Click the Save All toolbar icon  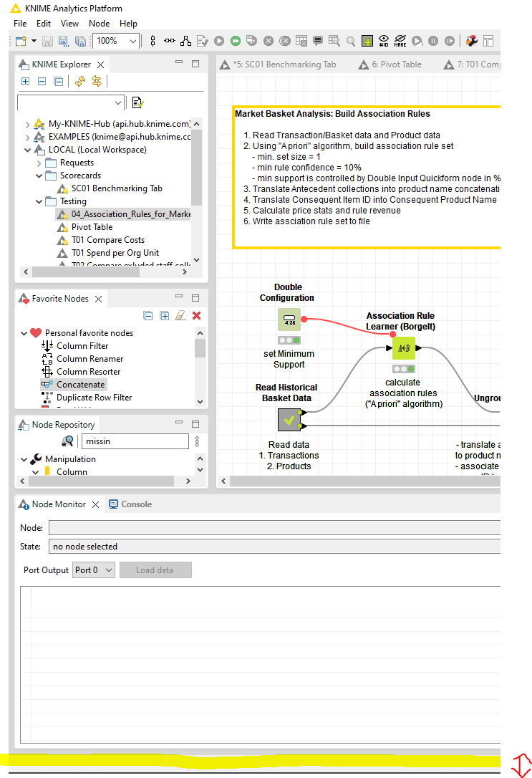pos(80,41)
